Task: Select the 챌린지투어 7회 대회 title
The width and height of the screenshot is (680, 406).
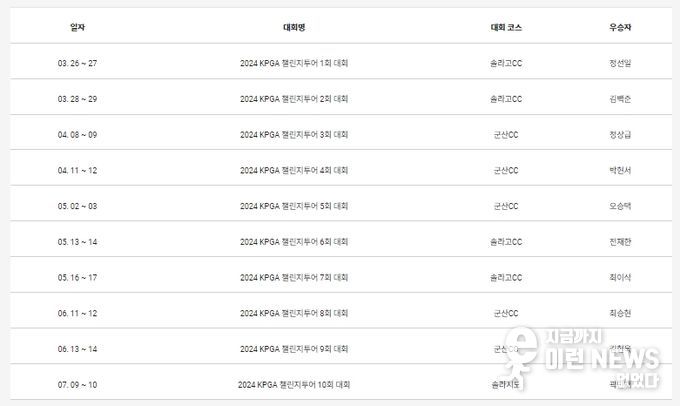Action: (294, 277)
